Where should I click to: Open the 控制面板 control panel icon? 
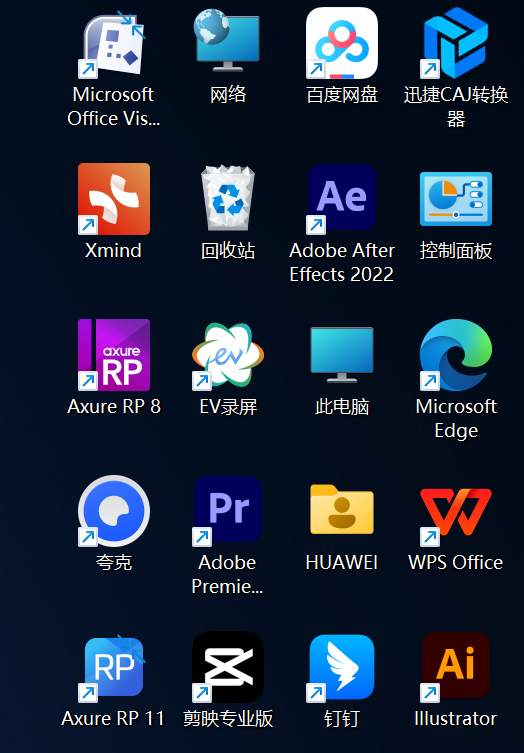point(456,199)
